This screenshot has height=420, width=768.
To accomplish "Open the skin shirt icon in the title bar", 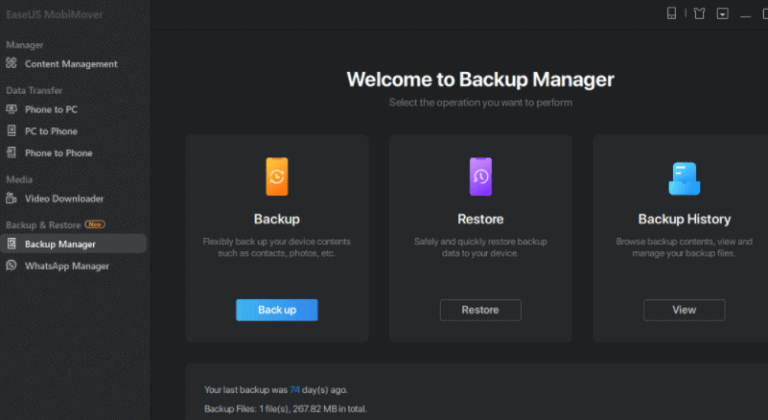I will point(699,13).
